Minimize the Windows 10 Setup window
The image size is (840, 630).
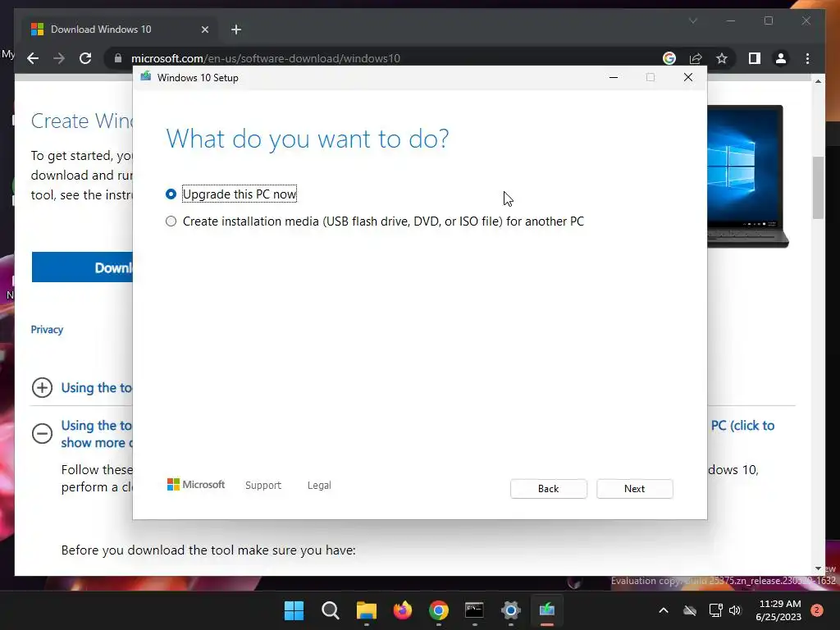tap(614, 78)
